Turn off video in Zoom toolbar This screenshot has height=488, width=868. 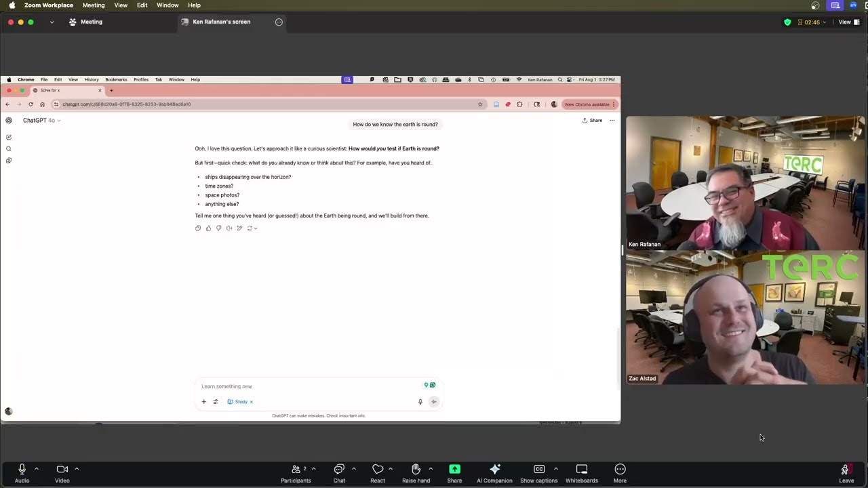[62, 473]
